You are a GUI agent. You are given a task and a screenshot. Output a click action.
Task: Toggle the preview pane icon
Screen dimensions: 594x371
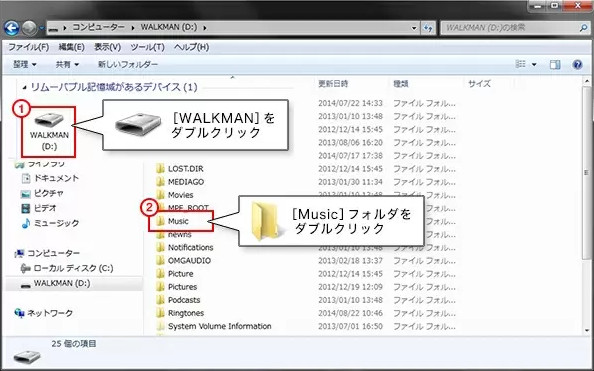coord(555,64)
